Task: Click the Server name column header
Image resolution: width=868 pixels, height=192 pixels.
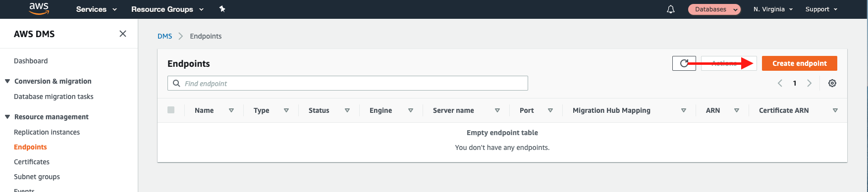Action: click(453, 110)
